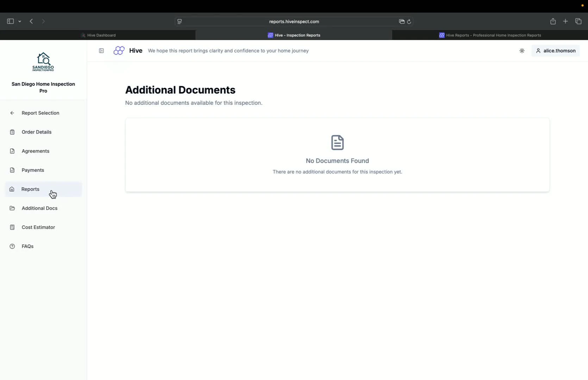
Task: Navigate forward with the browser forward arrow
Action: click(43, 21)
